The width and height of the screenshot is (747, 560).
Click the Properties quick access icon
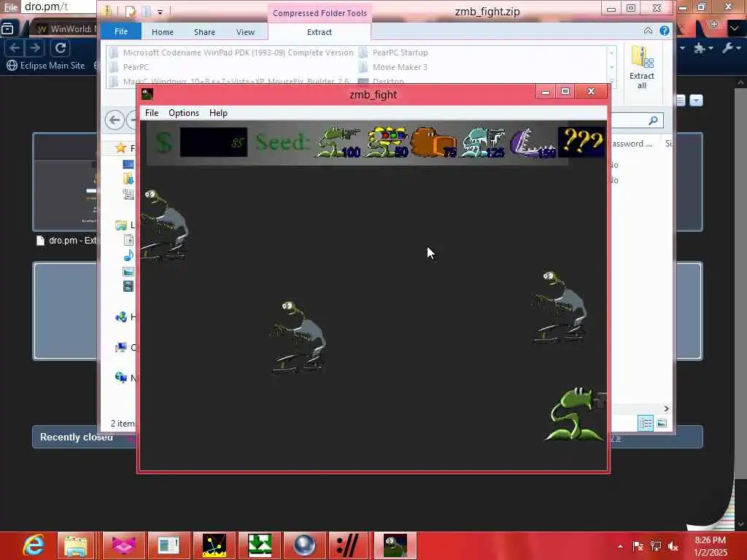coord(131,11)
